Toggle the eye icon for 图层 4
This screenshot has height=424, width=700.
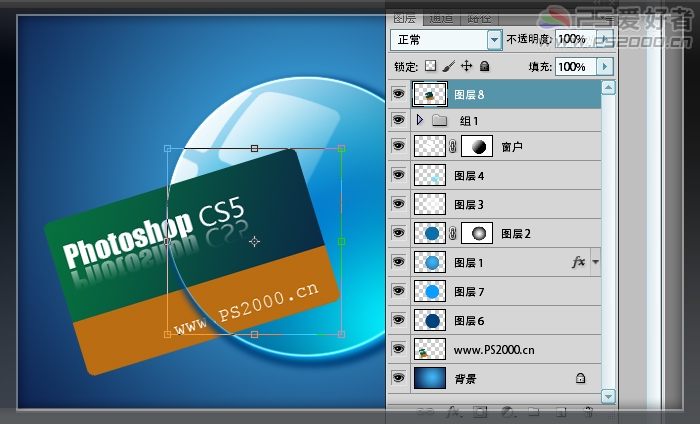tap(398, 175)
